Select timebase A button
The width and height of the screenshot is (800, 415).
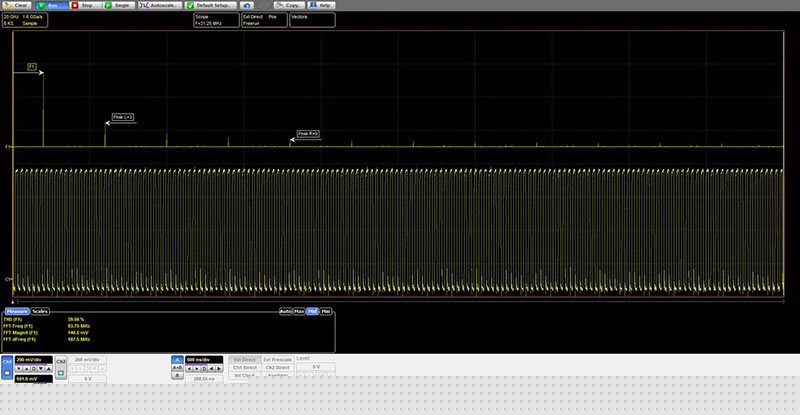coord(177,359)
